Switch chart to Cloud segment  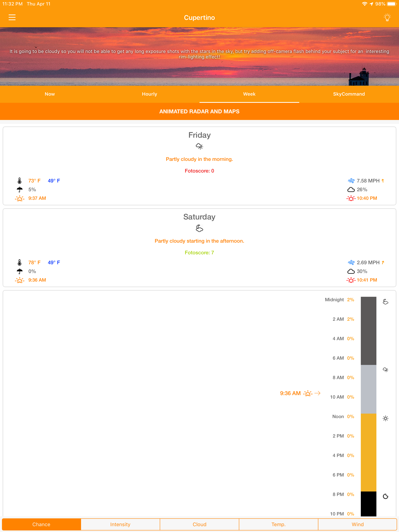tap(199, 524)
